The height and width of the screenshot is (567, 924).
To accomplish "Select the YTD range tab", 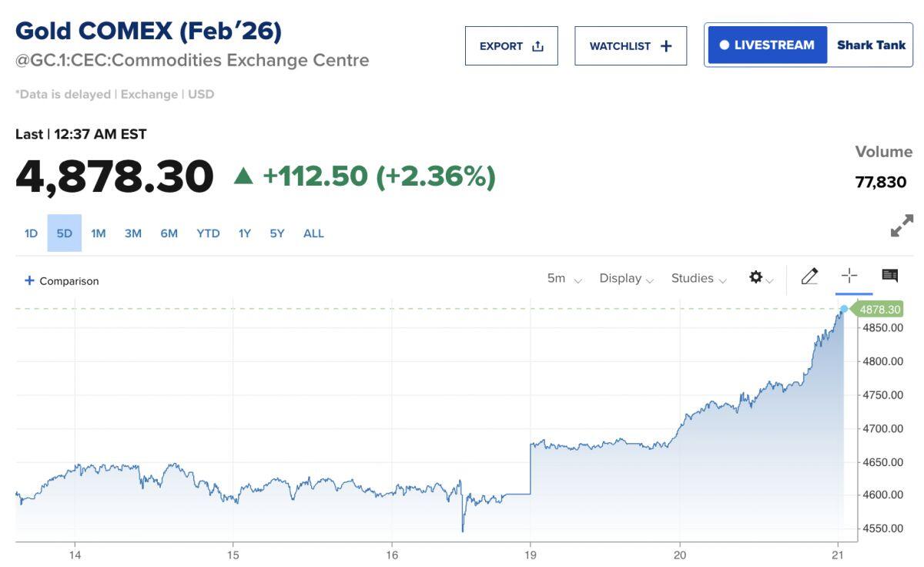I will (x=208, y=233).
